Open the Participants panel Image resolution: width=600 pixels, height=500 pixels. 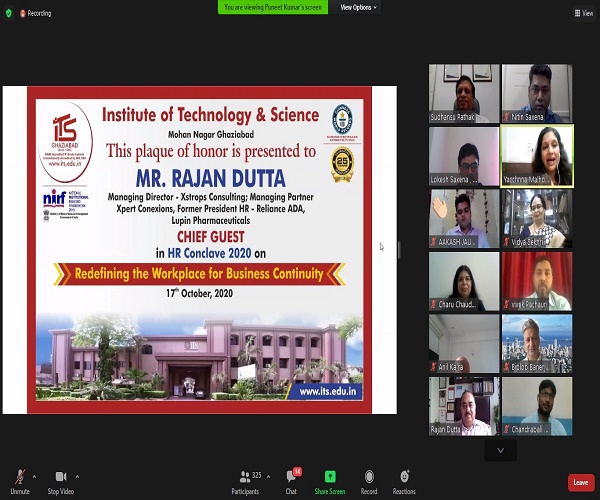click(x=245, y=482)
